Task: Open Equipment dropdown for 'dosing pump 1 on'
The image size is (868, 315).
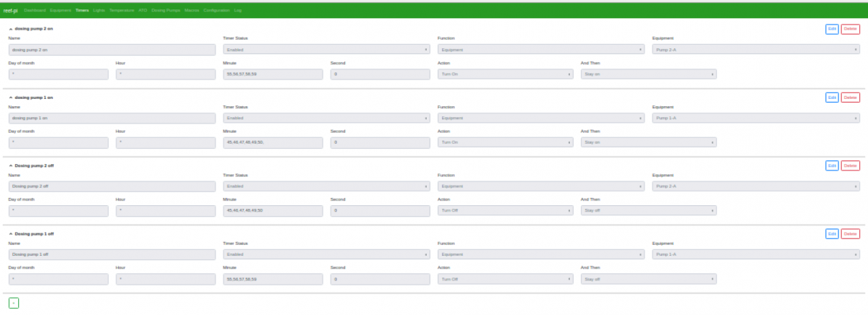Action: pos(756,118)
